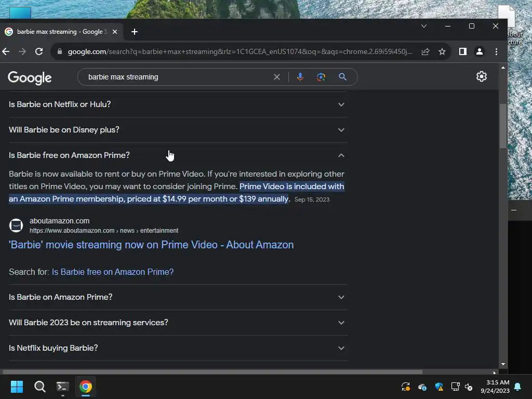Go to Google homepage logo
The image size is (532, 399).
tap(30, 78)
